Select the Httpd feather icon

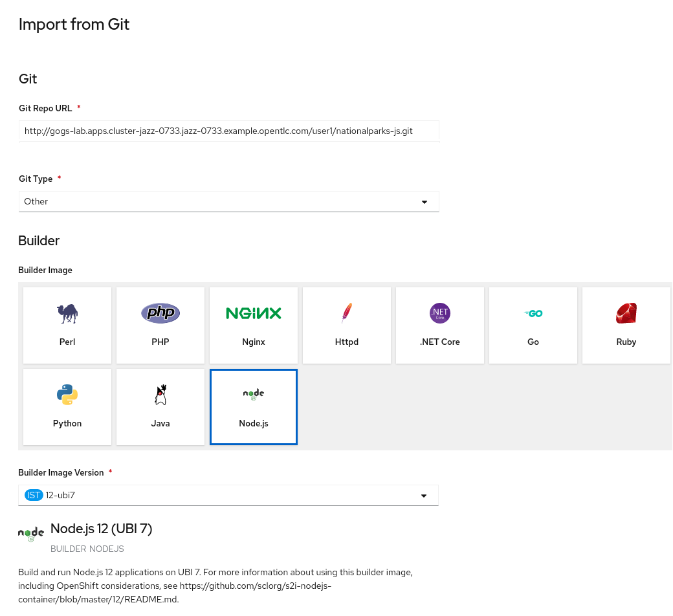(347, 314)
